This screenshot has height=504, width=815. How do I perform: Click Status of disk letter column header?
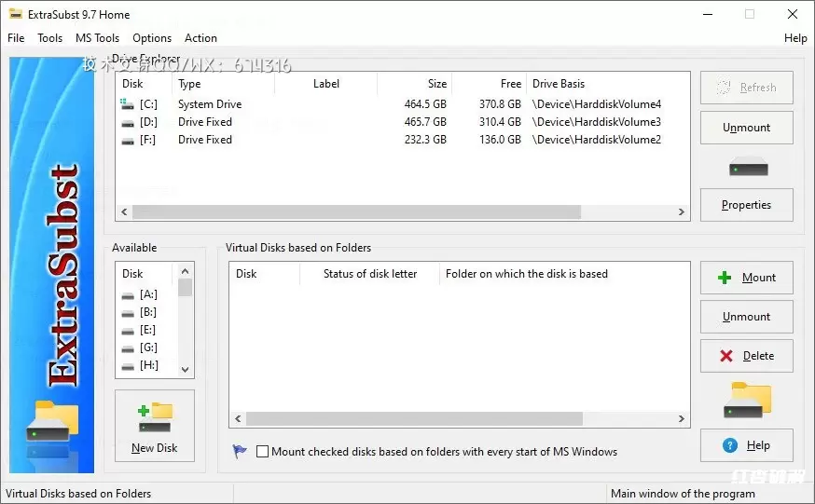click(x=369, y=274)
